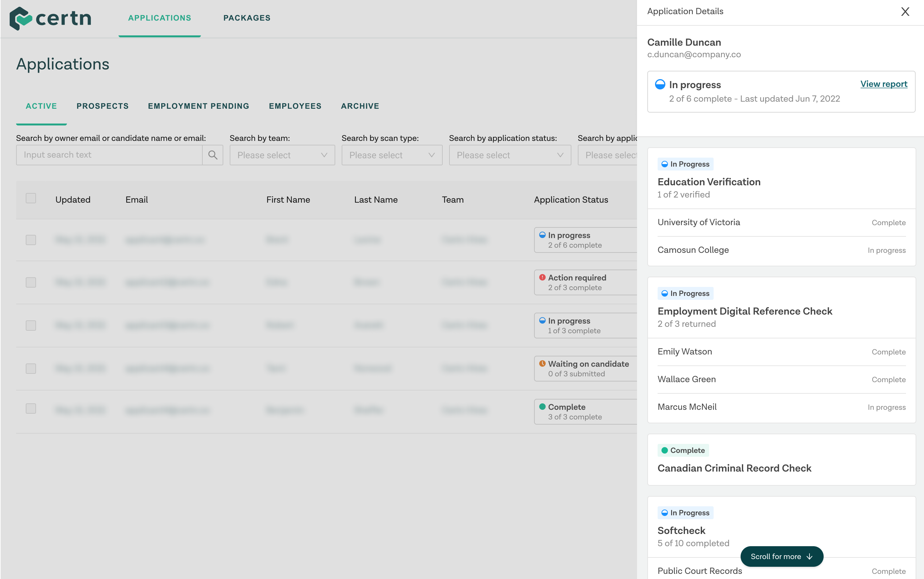Check the row with In progress 1 of 3 complete
The image size is (924, 579).
point(31,326)
